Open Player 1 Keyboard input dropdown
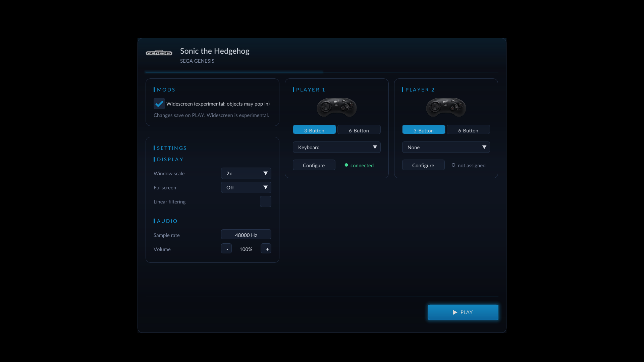644x362 pixels. [x=337, y=147]
